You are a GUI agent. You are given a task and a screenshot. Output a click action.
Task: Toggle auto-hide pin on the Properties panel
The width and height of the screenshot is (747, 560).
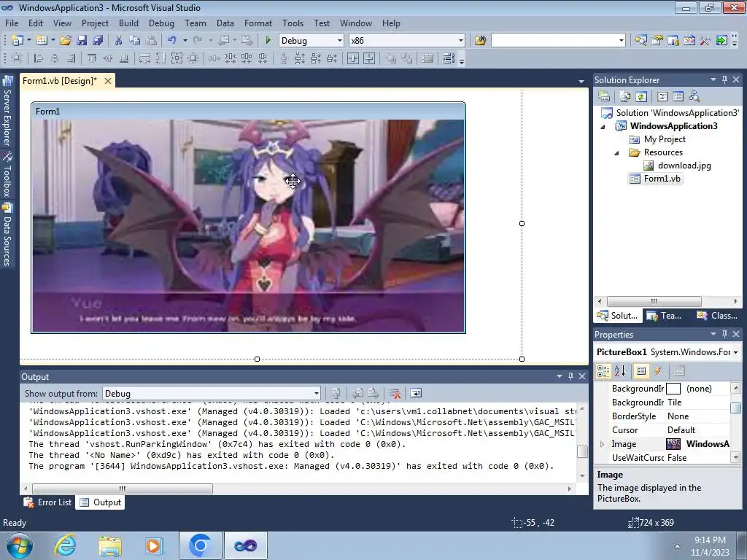pos(724,334)
